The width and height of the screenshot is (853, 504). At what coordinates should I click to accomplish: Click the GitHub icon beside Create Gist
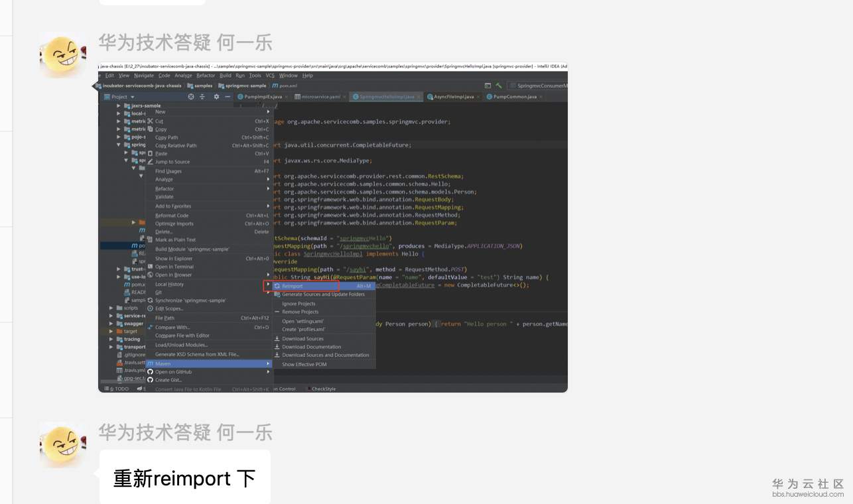150,380
